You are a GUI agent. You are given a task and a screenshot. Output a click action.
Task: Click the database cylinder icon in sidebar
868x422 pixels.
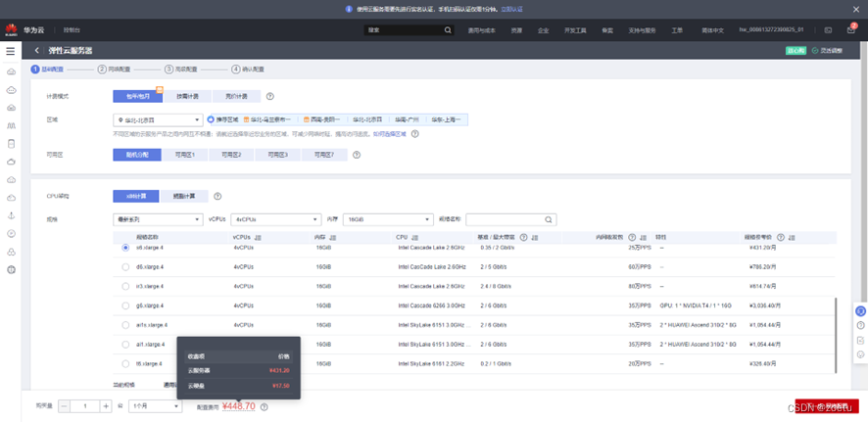coord(11,144)
